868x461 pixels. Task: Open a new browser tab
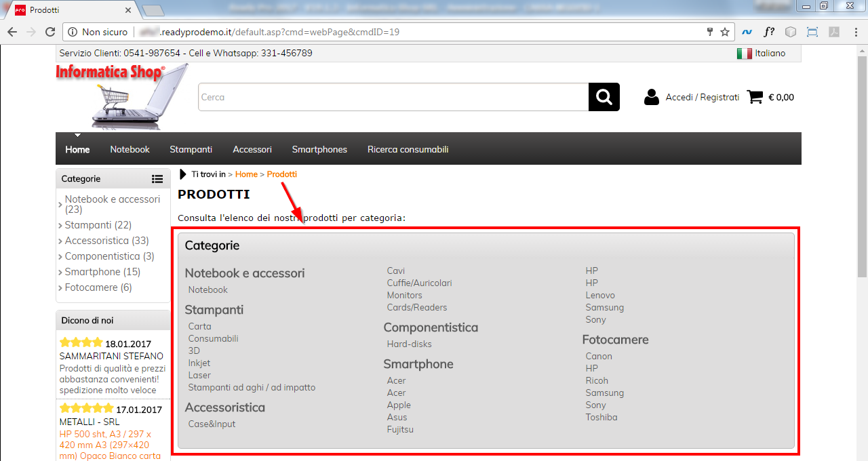[x=154, y=10]
